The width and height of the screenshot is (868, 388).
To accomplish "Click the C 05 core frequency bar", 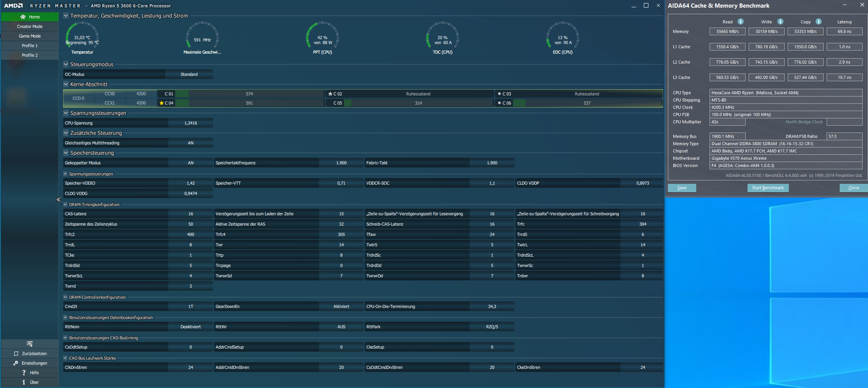I will tap(419, 103).
